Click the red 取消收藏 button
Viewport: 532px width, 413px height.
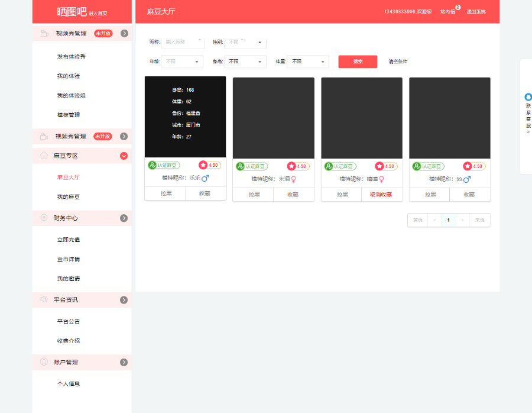tap(381, 195)
